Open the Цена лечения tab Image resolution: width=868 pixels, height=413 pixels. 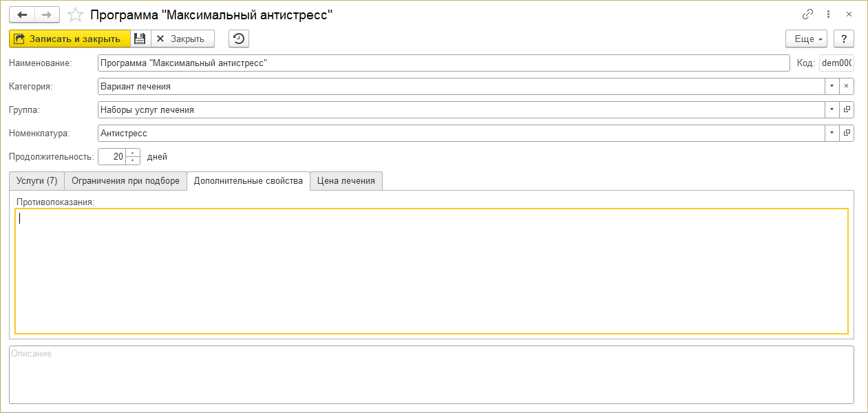(x=346, y=181)
